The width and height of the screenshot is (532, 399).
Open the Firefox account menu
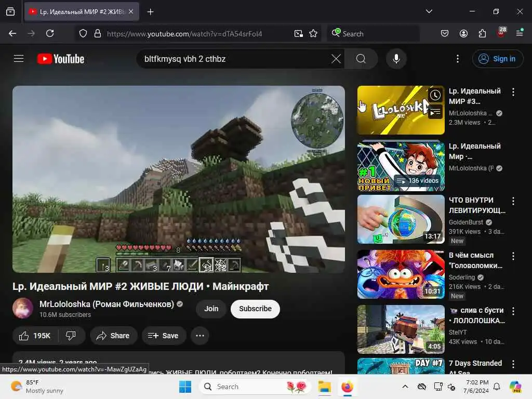pyautogui.click(x=463, y=33)
